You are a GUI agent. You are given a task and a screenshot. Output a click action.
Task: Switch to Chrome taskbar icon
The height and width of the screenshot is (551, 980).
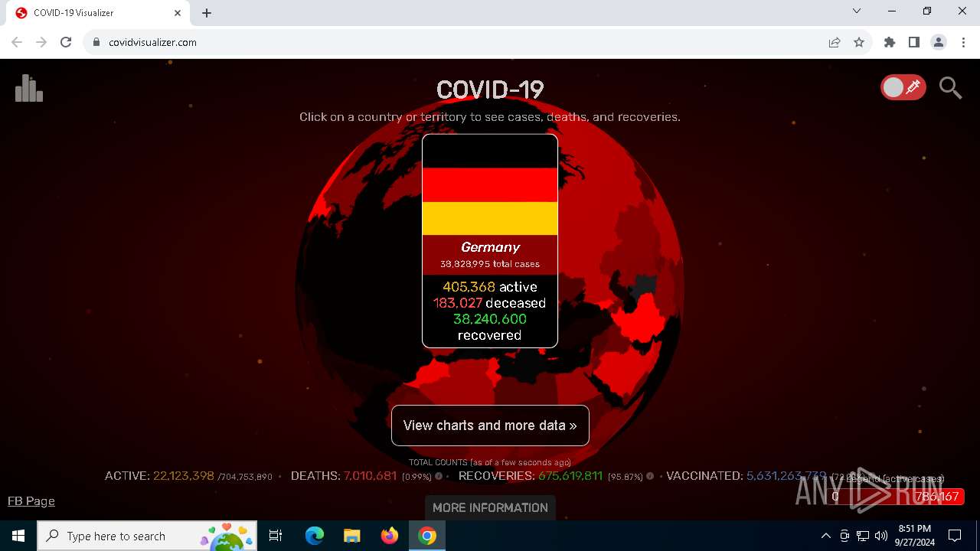[427, 536]
